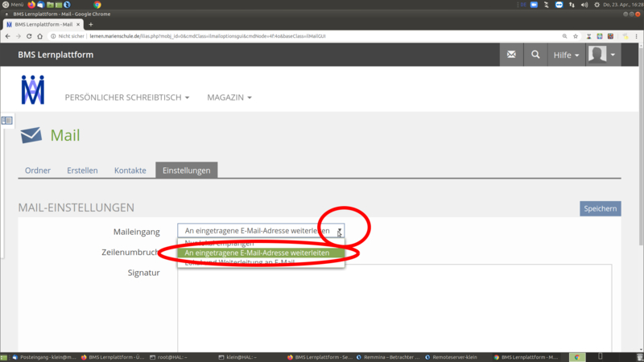Open the user avatar menu

(602, 55)
